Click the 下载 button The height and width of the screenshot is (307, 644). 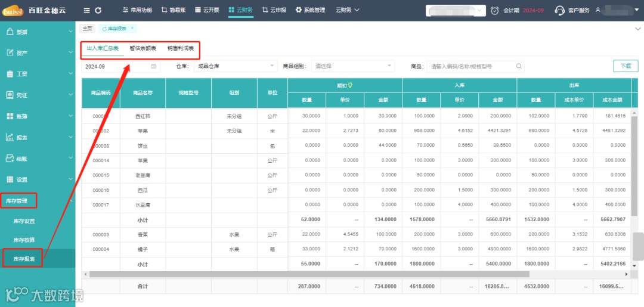(626, 66)
